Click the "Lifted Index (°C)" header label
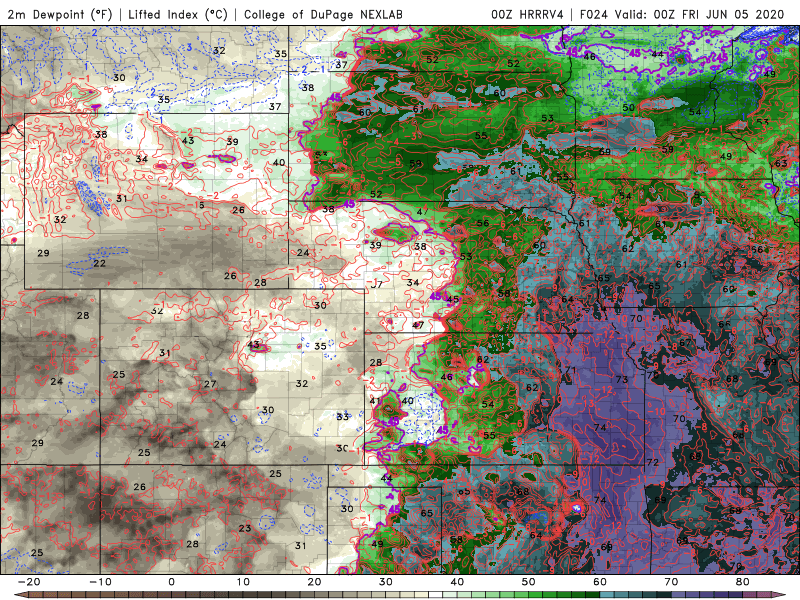 (178, 14)
